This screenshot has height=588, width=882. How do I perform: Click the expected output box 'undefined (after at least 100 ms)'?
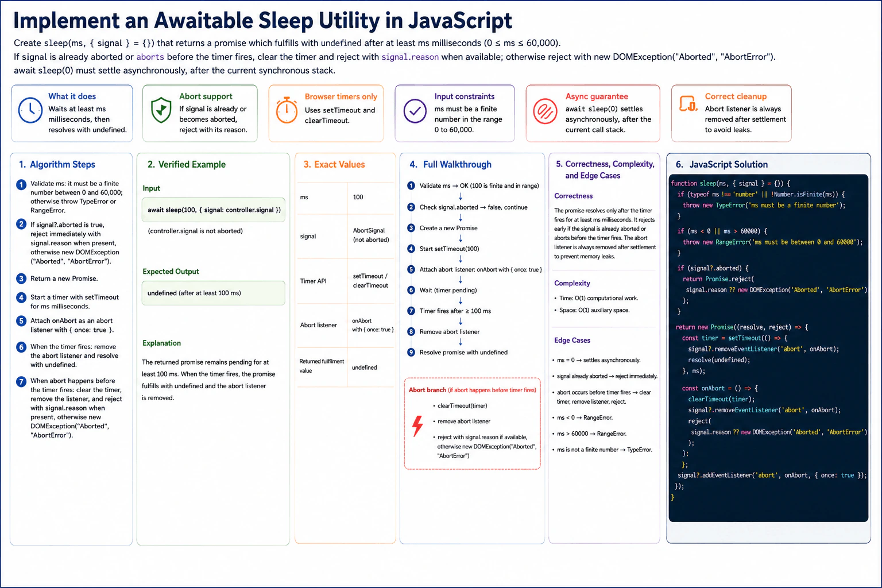(x=214, y=293)
